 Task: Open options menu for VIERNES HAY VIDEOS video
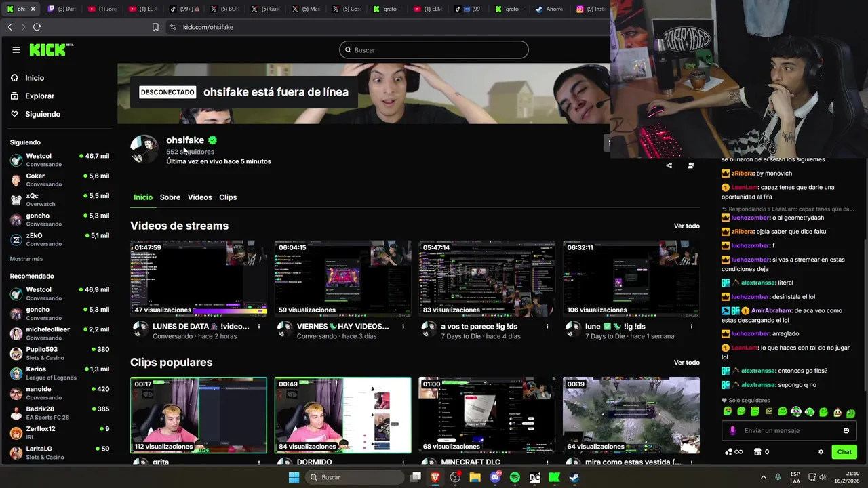coord(403,327)
